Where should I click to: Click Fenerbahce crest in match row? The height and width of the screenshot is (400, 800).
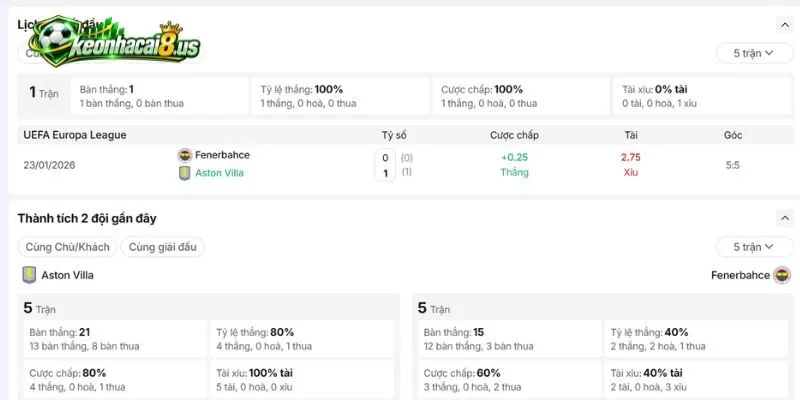click(x=185, y=155)
